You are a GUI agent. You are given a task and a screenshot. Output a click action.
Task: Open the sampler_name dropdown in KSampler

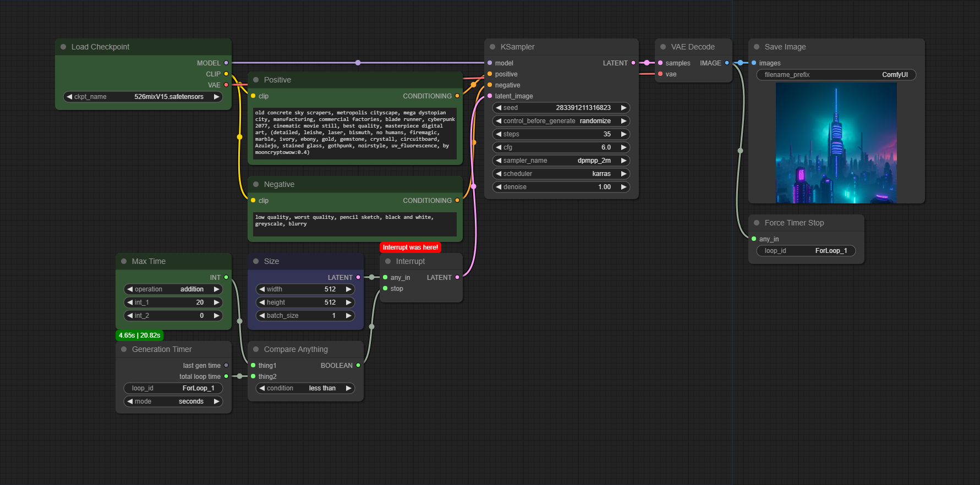pyautogui.click(x=561, y=161)
